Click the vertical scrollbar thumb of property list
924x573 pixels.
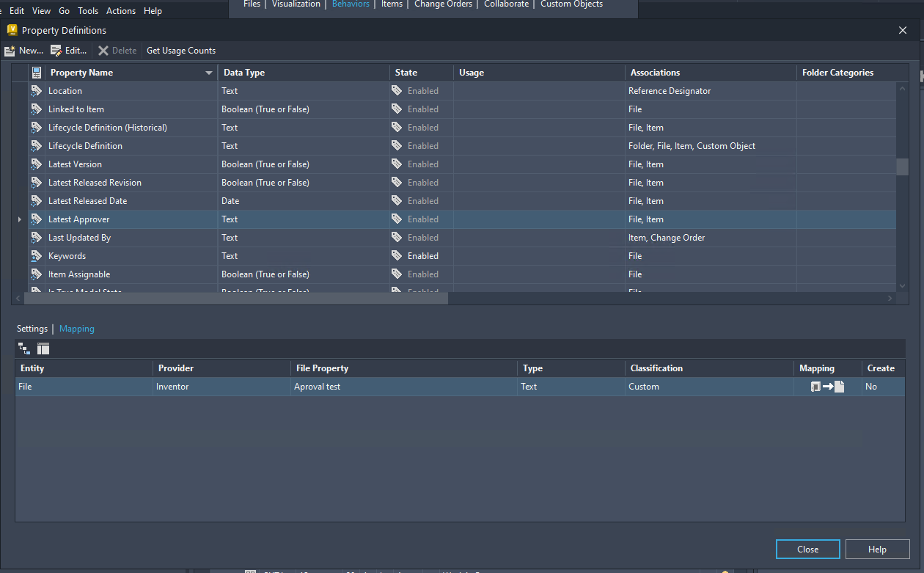pos(903,167)
